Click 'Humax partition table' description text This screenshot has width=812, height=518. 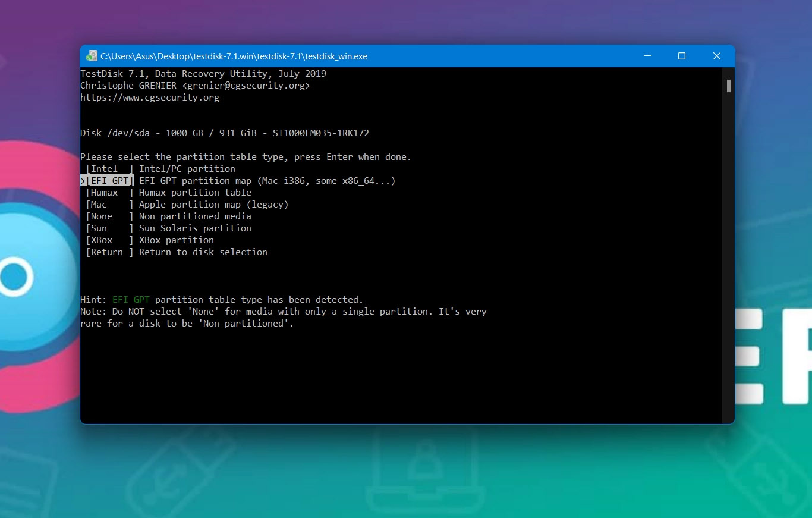coord(195,193)
